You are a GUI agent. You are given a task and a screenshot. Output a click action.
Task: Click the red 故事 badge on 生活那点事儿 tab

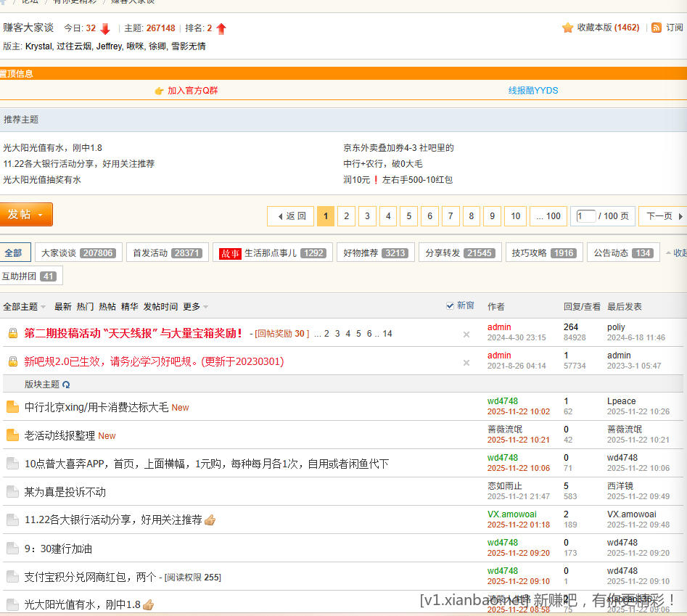pos(231,252)
